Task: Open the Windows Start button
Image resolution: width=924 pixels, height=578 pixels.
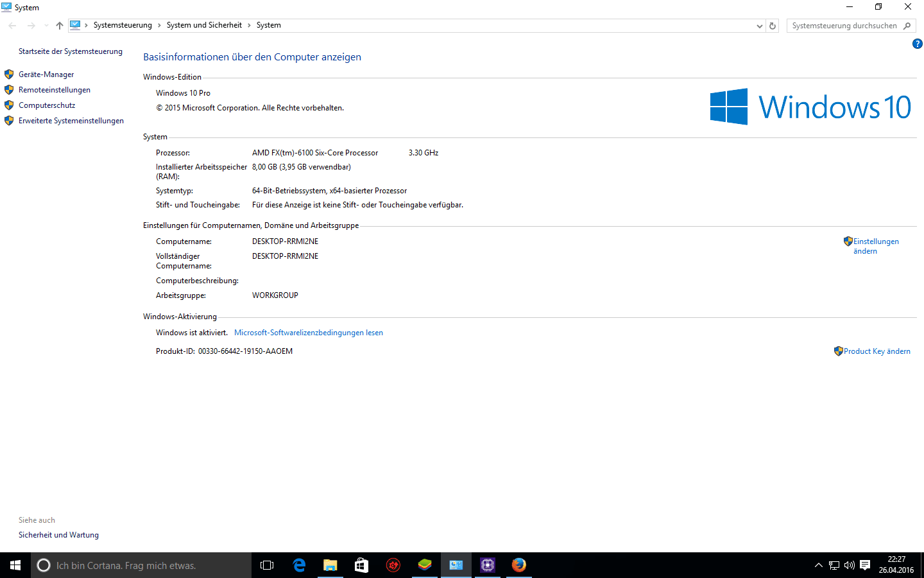Action: tap(15, 565)
